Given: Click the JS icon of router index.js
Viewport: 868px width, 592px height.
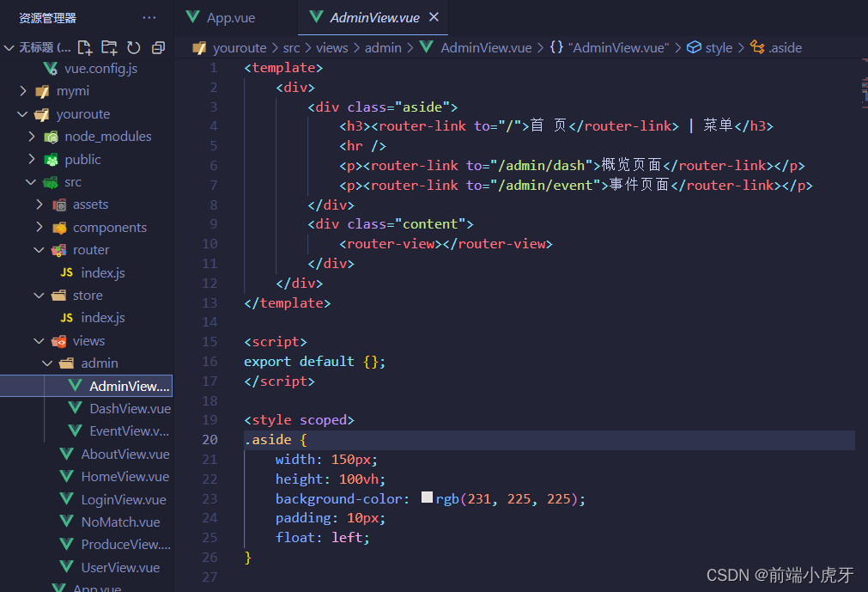Looking at the screenshot, I should 66,272.
